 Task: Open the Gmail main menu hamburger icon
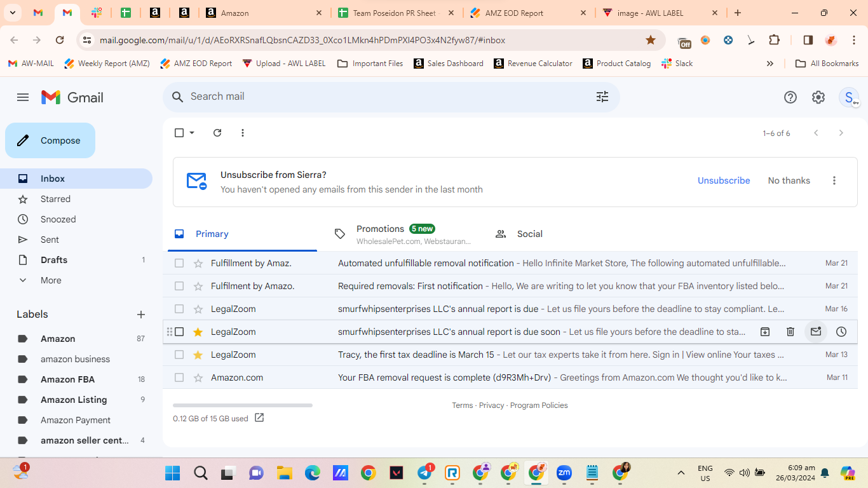coord(23,97)
